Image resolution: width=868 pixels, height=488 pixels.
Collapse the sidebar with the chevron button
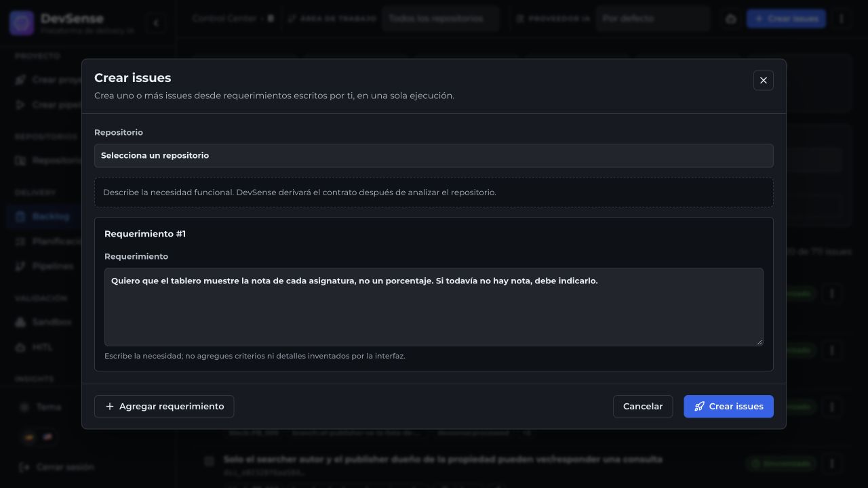[x=156, y=23]
